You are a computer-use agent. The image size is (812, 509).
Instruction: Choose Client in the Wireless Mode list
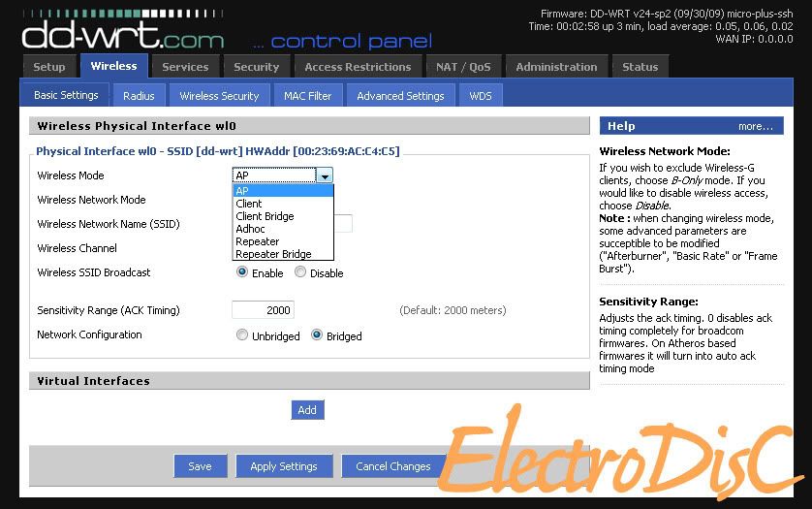point(283,204)
